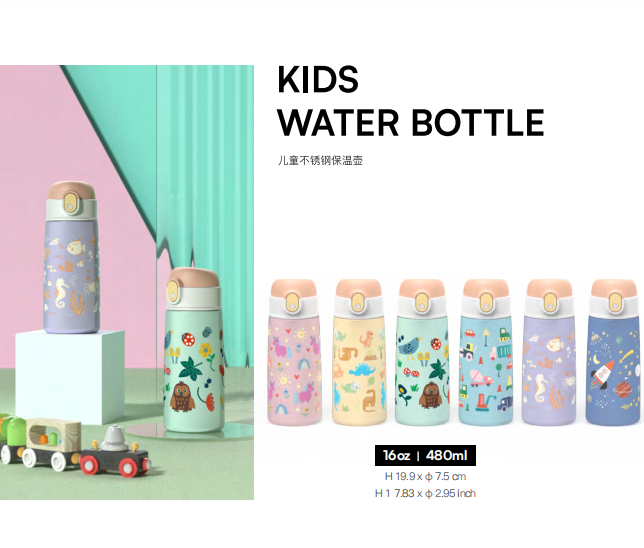Select the Chinese subtitle 儿童不锈钢保温壶

[x=320, y=160]
